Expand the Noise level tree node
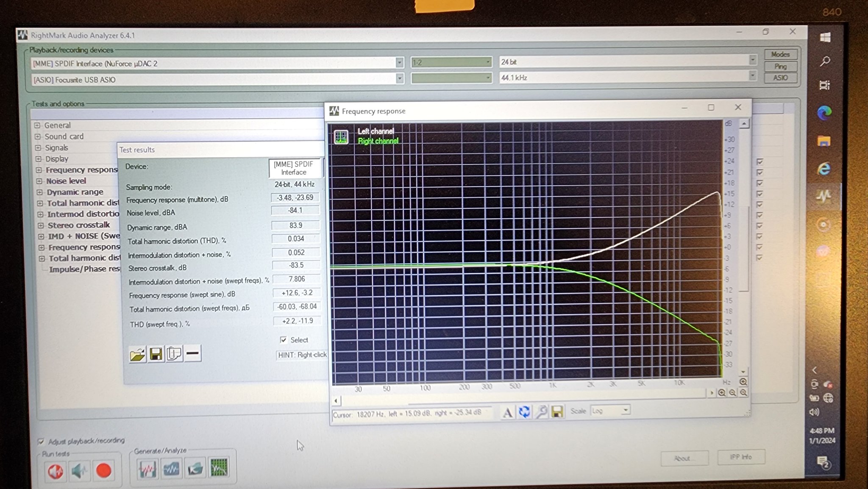 39,181
